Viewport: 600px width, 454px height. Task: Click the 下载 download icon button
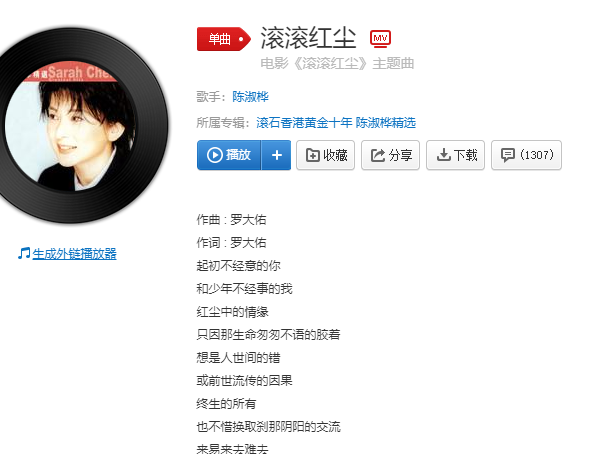click(455, 155)
